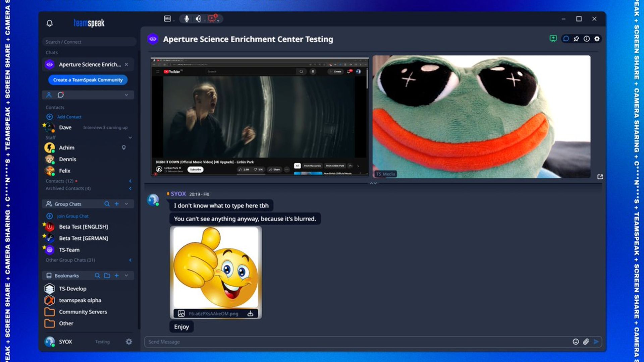
Task: Open the notifications bell icon
Action: [50, 23]
